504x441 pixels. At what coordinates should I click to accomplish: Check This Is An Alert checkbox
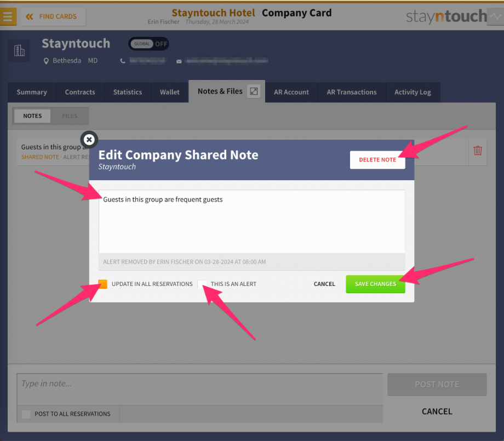click(x=202, y=284)
